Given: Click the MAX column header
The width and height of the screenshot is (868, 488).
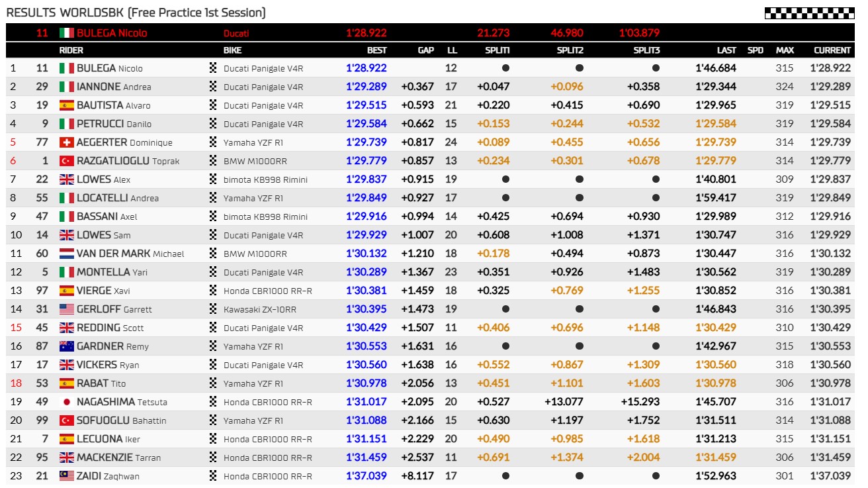Looking at the screenshot, I should pyautogui.click(x=785, y=50).
